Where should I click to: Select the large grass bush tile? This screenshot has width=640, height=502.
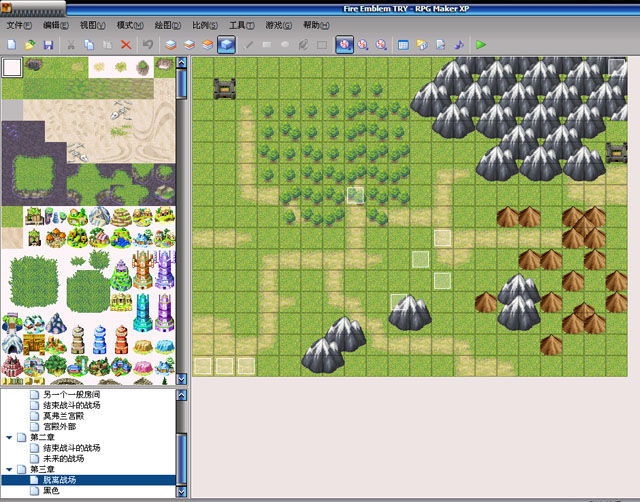(33, 282)
